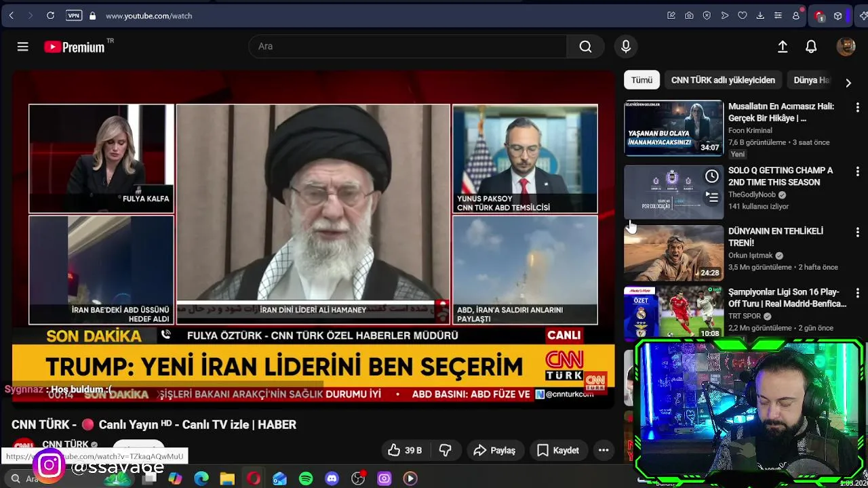Image resolution: width=868 pixels, height=488 pixels.
Task: Open the snapshot camera icon in toolbar
Action: (x=689, y=16)
